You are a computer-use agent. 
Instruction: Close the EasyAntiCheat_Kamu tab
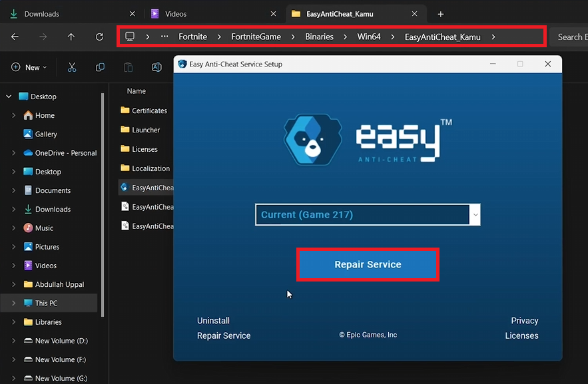pos(414,14)
